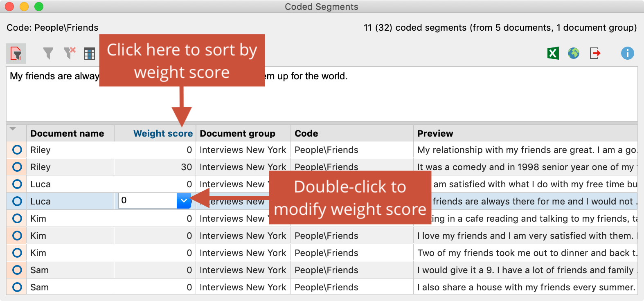Click 'Luca' in the row above the highlighted one
Image resolution: width=644 pixels, height=301 pixels.
pyautogui.click(x=41, y=184)
